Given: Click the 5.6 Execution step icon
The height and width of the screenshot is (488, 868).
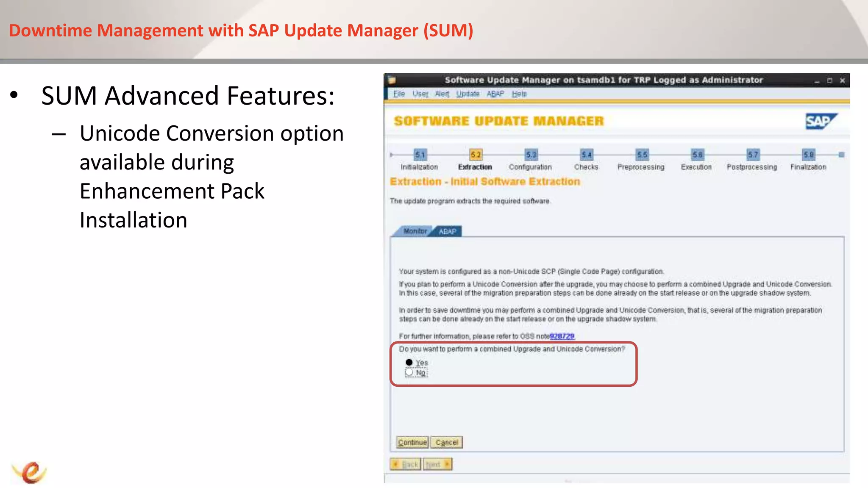Looking at the screenshot, I should coord(697,155).
